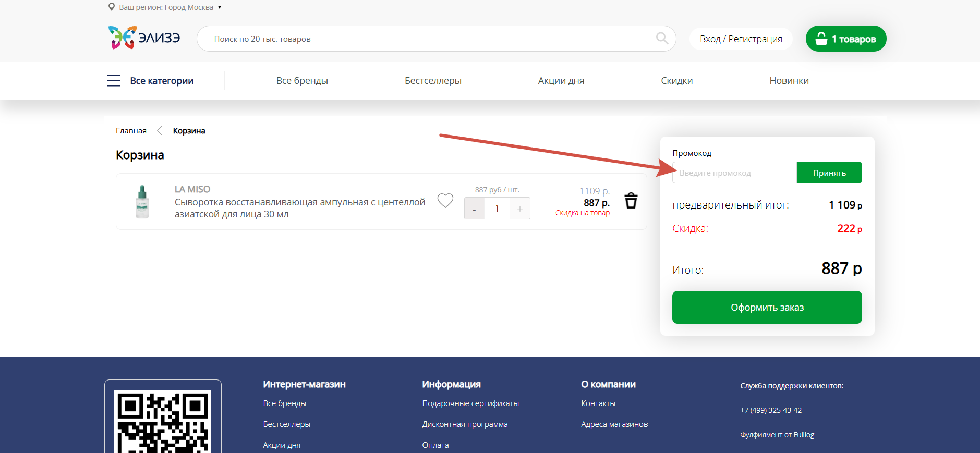Open Фулфилмент от Fulllog link
The height and width of the screenshot is (453, 980).
tap(777, 435)
